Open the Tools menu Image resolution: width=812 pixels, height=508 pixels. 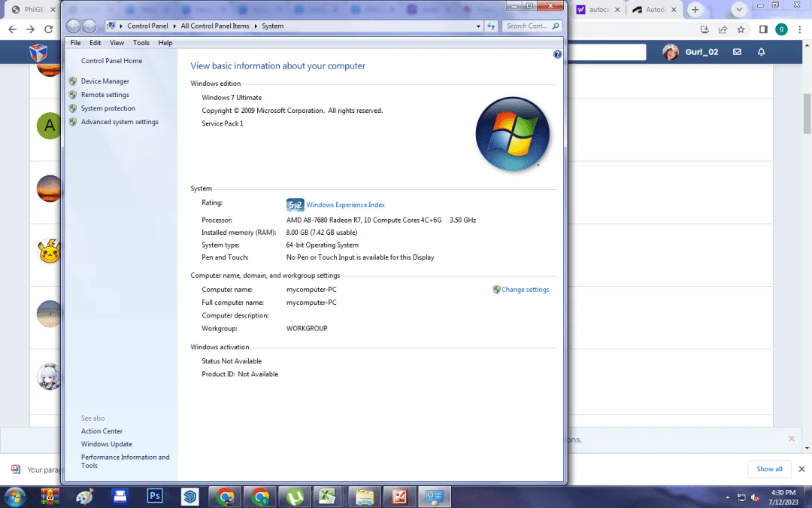pyautogui.click(x=141, y=43)
